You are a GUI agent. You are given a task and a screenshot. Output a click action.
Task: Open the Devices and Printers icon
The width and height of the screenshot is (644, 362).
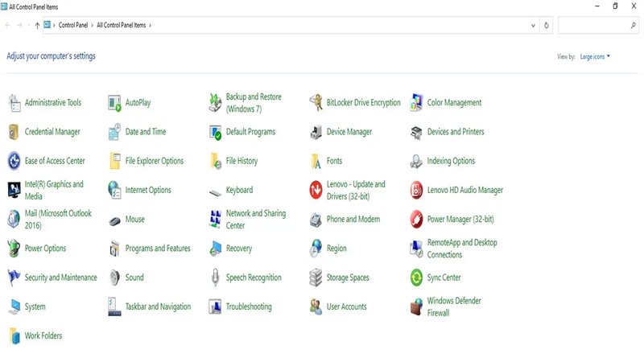(416, 132)
